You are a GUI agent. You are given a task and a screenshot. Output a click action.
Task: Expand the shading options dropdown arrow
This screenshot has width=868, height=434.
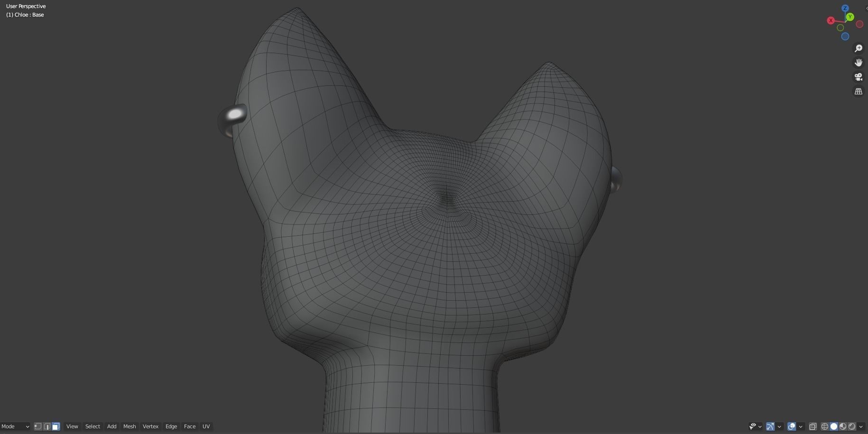(x=861, y=426)
